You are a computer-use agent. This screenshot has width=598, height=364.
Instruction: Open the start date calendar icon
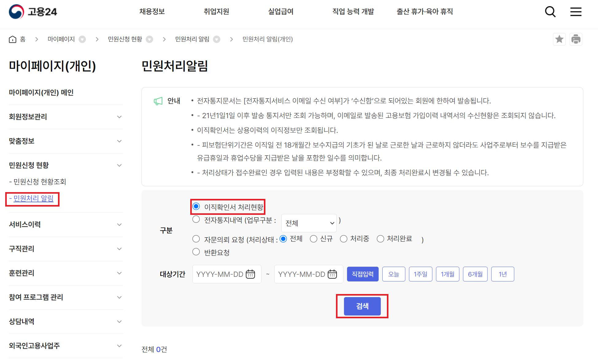pyautogui.click(x=250, y=274)
